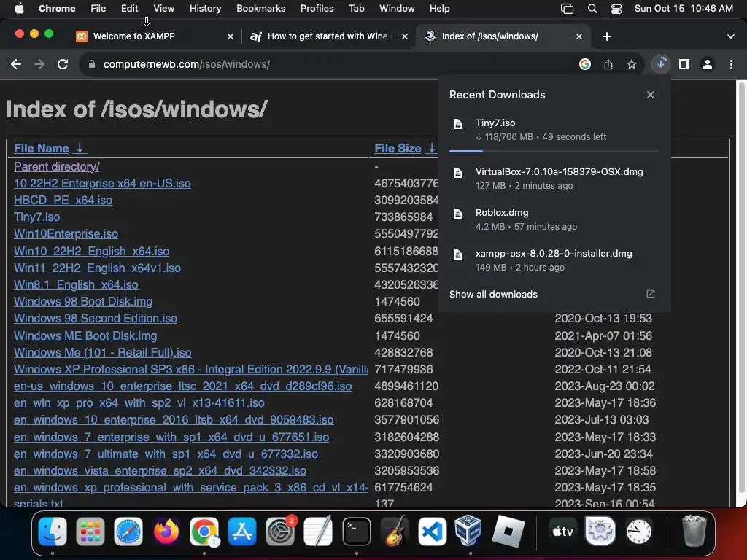747x560 pixels.
Task: Open Finder from the Dock
Action: point(53,532)
